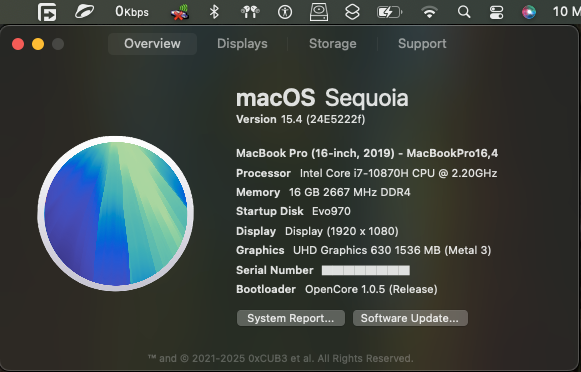This screenshot has width=581, height=372.
Task: Click the 0xCUB3 copyright footer text
Action: 280,358
